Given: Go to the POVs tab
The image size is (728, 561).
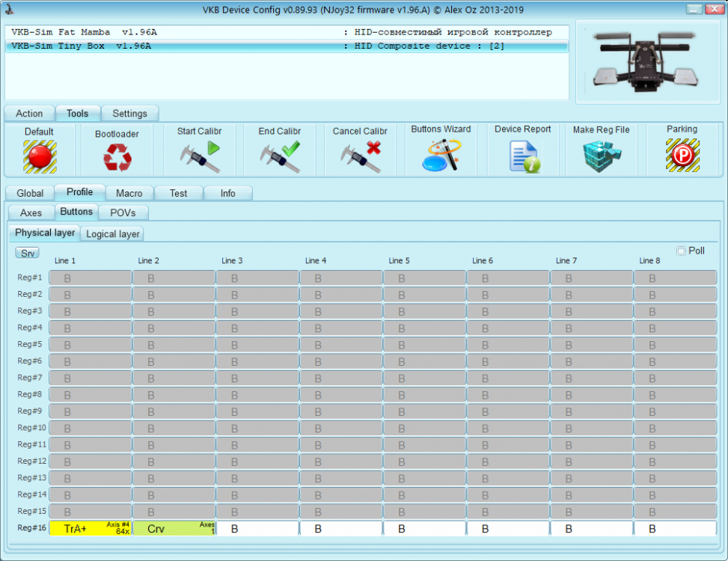Looking at the screenshot, I should tap(123, 212).
